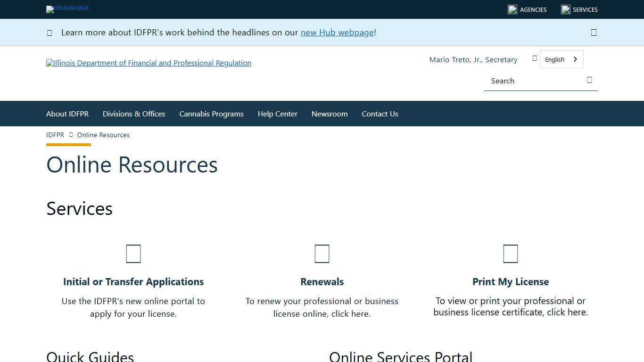
Task: Click the AGENCIES icon in the top bar
Action: [x=512, y=9]
